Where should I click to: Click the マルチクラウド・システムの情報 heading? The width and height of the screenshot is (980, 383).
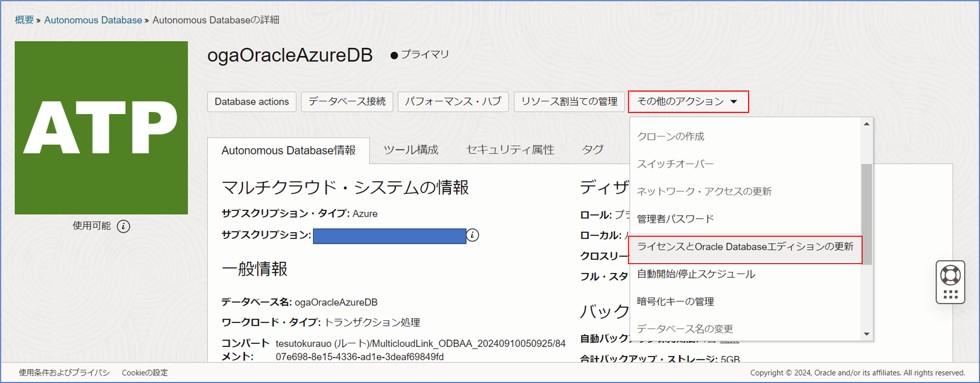click(x=345, y=187)
